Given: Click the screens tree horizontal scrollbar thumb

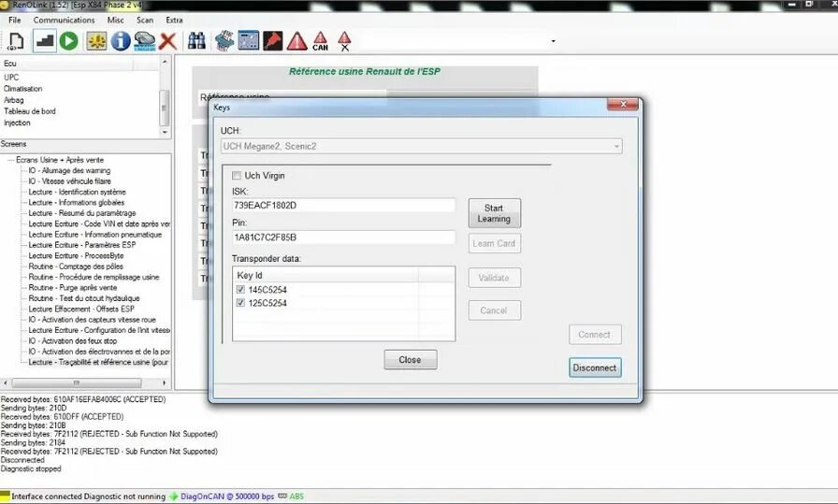Looking at the screenshot, I should (x=77, y=382).
